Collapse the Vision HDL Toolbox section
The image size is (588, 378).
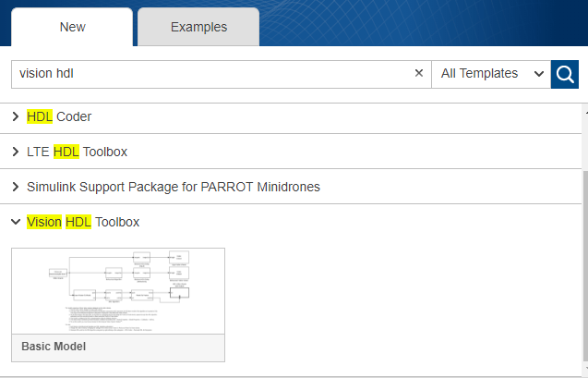coord(16,222)
